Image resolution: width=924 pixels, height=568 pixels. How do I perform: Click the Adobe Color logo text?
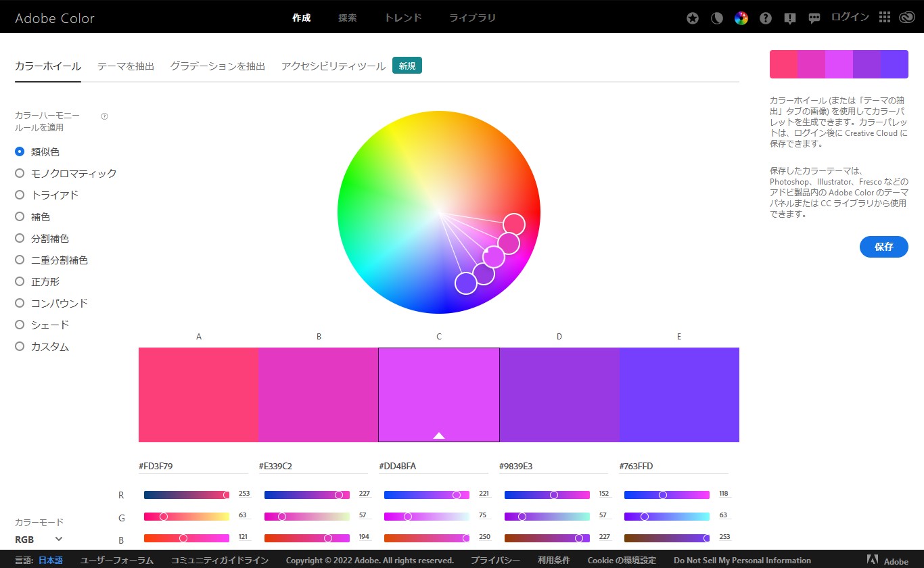[x=55, y=18]
